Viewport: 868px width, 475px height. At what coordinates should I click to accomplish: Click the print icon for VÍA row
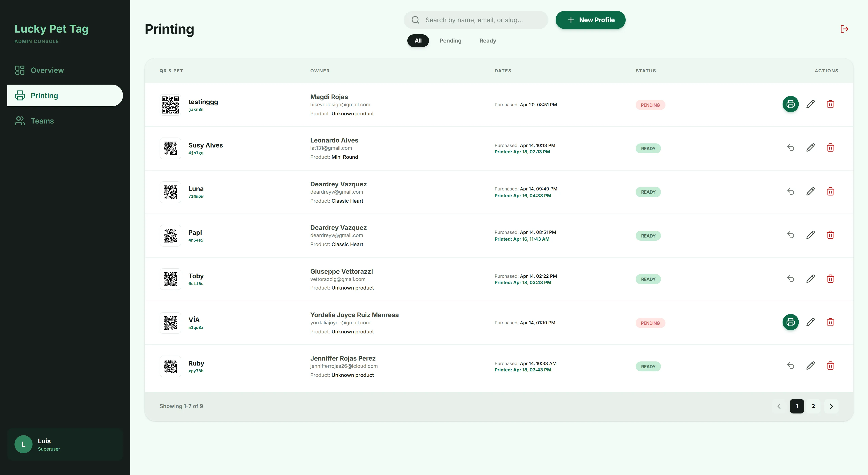(x=790, y=322)
